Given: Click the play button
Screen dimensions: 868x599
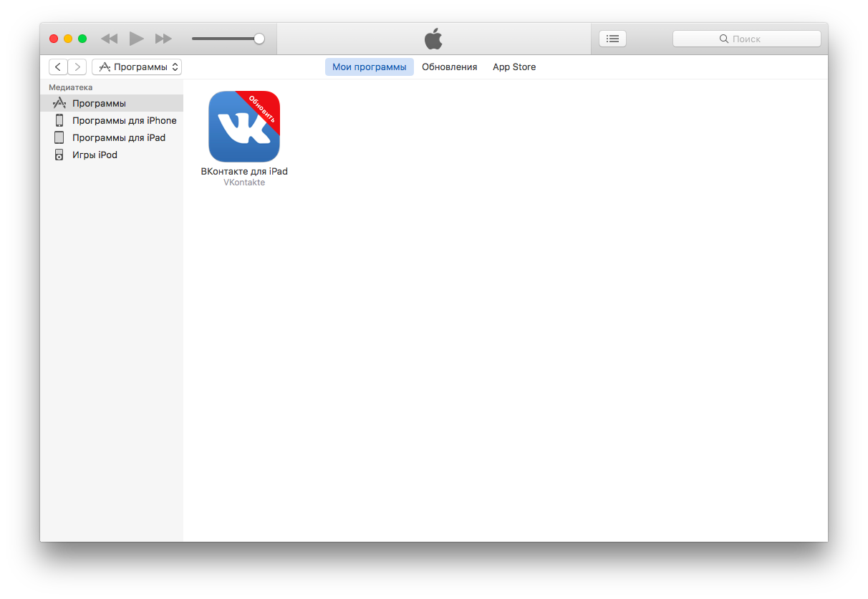Looking at the screenshot, I should point(136,39).
